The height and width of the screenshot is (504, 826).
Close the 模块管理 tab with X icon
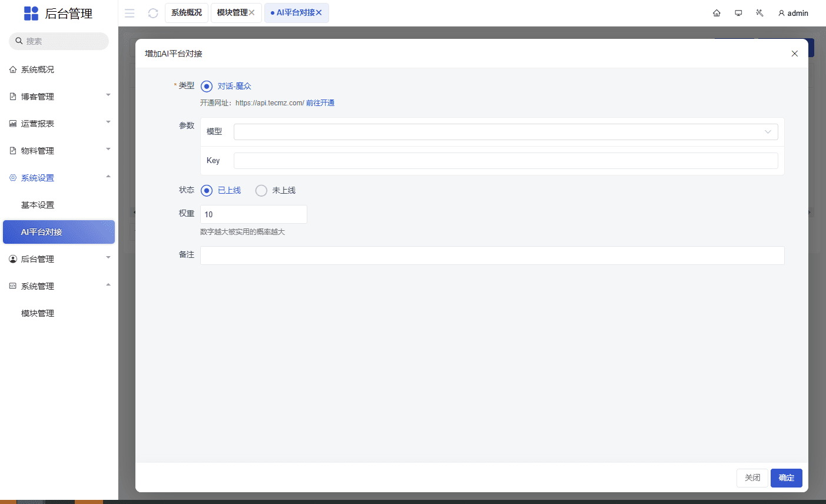point(251,12)
